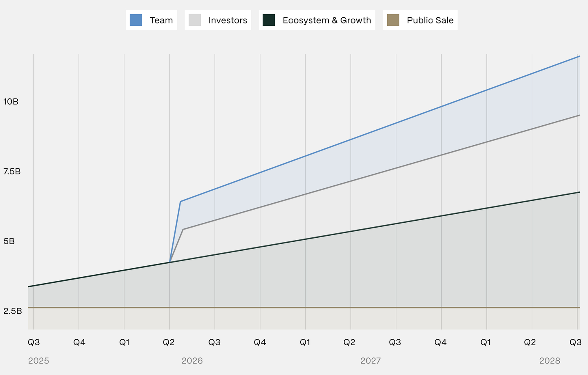Select the 2026 year label below the axis
This screenshot has width=588, height=375.
pyautogui.click(x=192, y=361)
